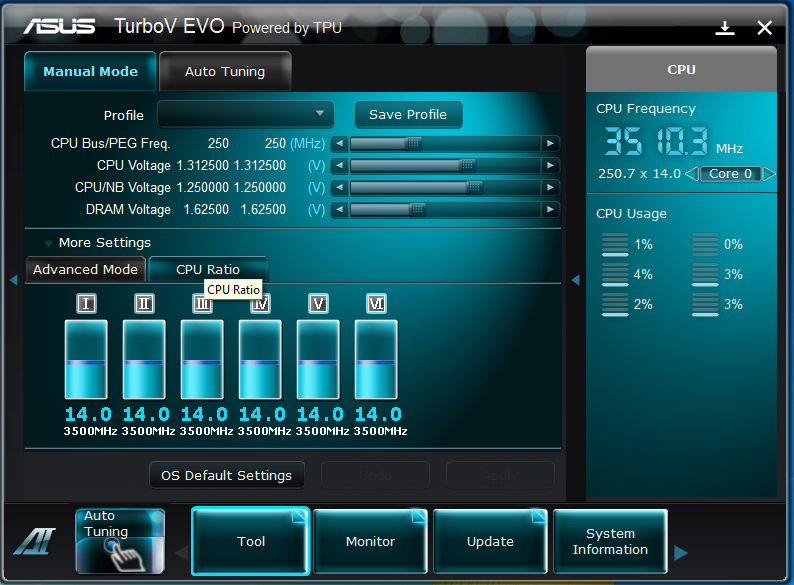Click the CPU/NB Voltage slider handle
The width and height of the screenshot is (794, 585).
(x=474, y=187)
